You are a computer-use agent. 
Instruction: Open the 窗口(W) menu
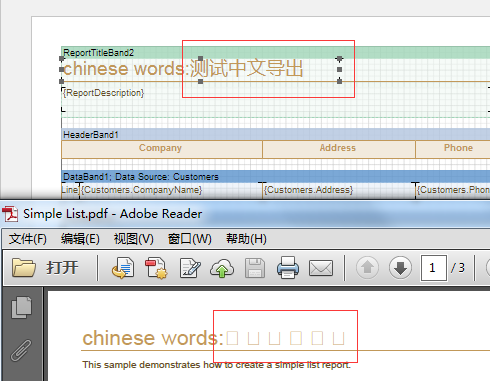(x=190, y=239)
